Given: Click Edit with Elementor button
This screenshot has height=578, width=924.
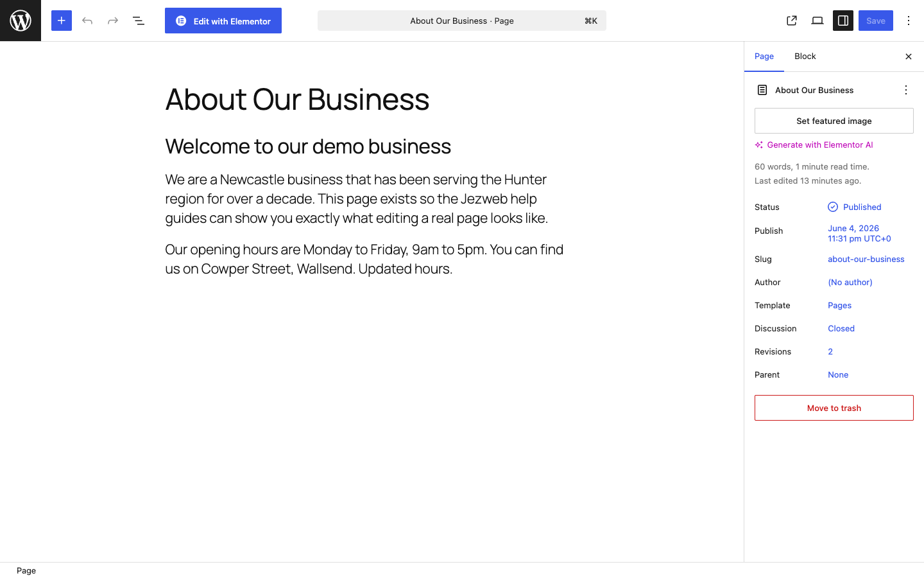Looking at the screenshot, I should pyautogui.click(x=223, y=21).
